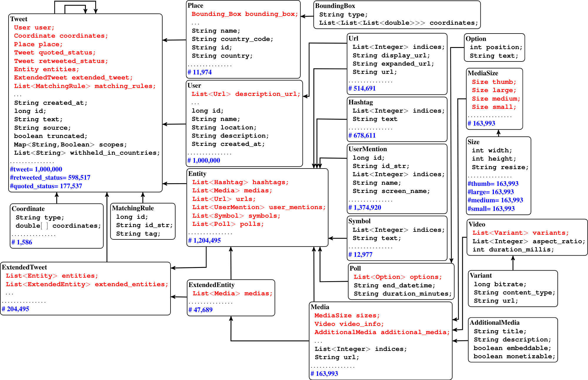Click 'boolean truncated;' in Tweet
The height and width of the screenshot is (380, 588).
(x=51, y=136)
